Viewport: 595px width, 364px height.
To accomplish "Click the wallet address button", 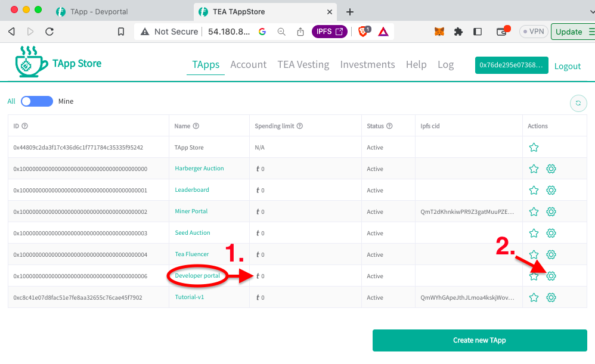I will 511,65.
